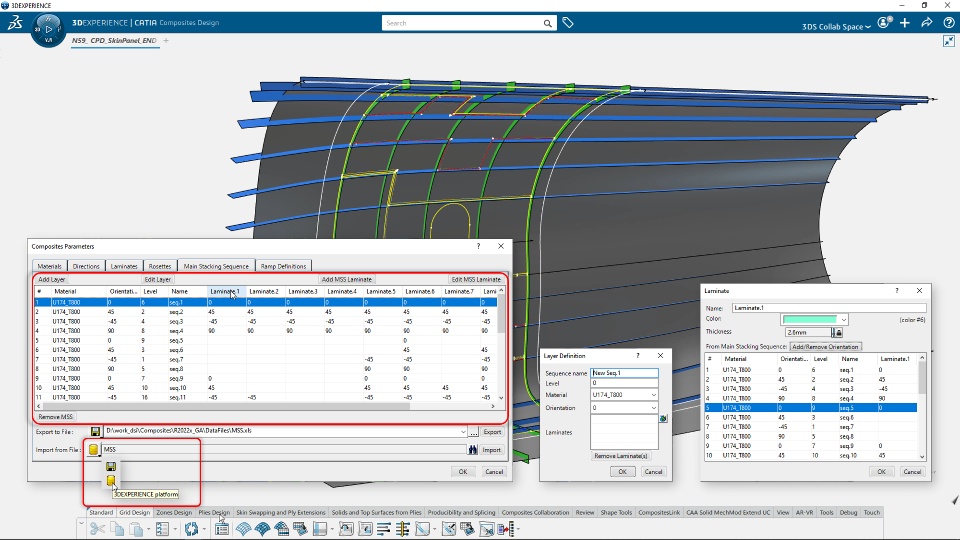Click the Sequence name field in Layer Definition
960x540 pixels.
pyautogui.click(x=624, y=373)
